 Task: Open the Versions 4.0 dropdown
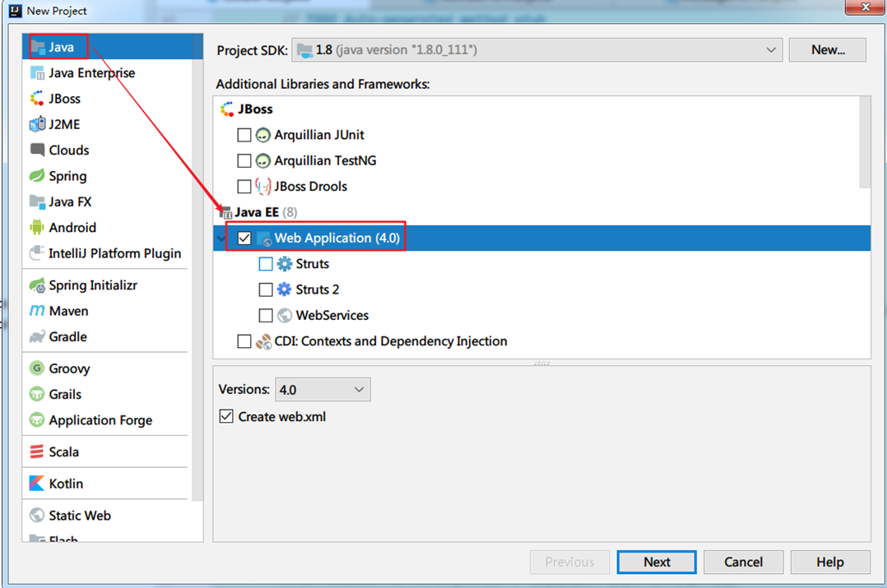tap(323, 390)
